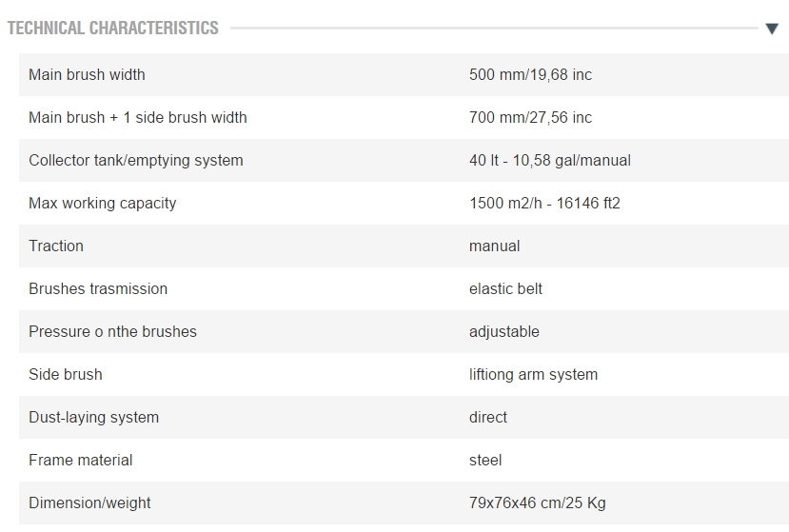The width and height of the screenshot is (789, 532).
Task: Select the Dust-laying system label
Action: click(93, 418)
